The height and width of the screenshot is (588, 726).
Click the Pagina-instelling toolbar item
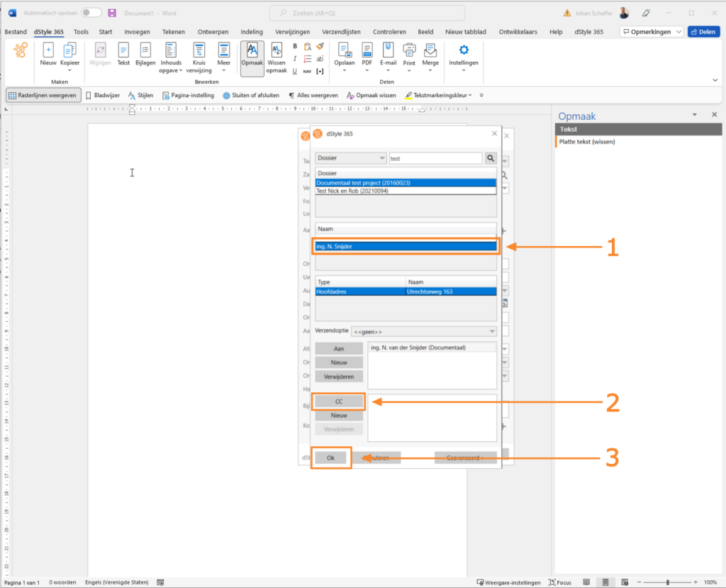pyautogui.click(x=188, y=96)
